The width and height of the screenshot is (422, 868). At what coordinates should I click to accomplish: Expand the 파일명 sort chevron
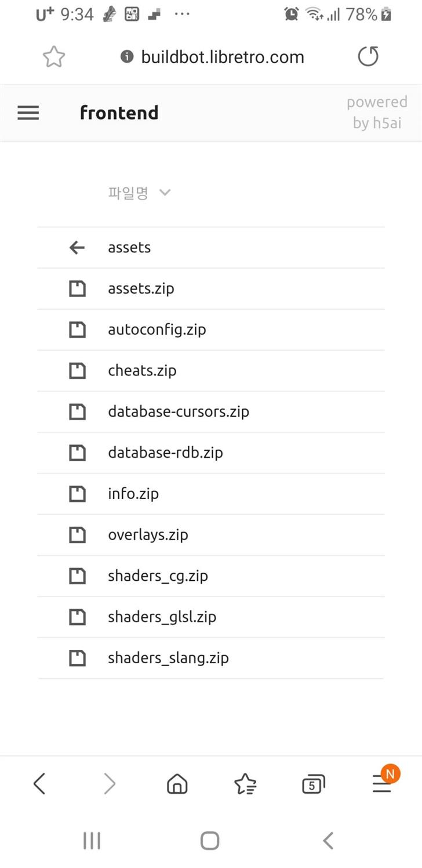(165, 193)
